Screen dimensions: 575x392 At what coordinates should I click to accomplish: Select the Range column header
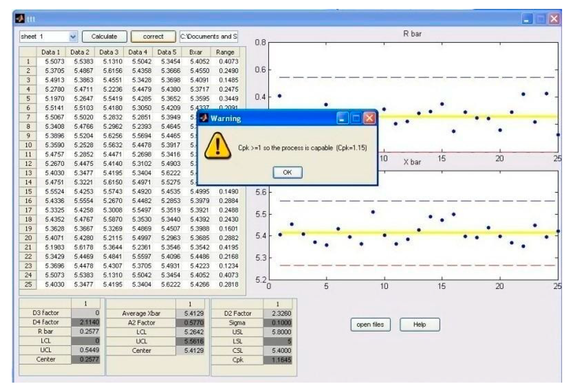coord(225,52)
